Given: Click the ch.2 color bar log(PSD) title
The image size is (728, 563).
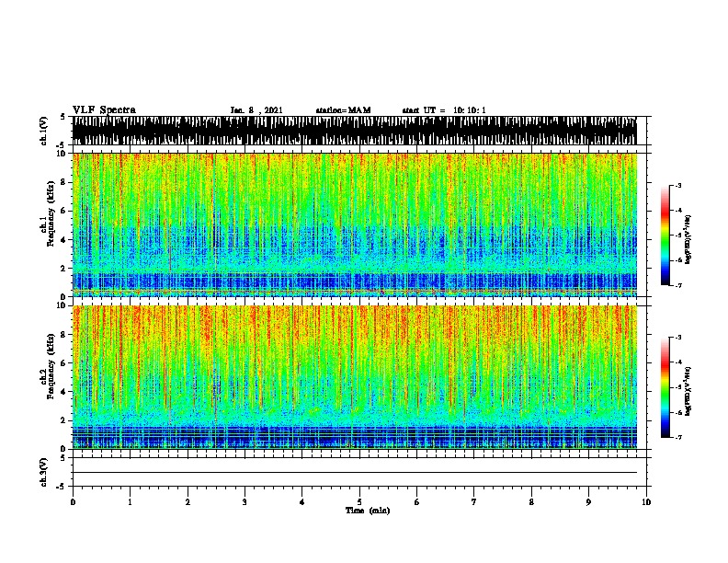Looking at the screenshot, I should pyautogui.click(x=688, y=392).
